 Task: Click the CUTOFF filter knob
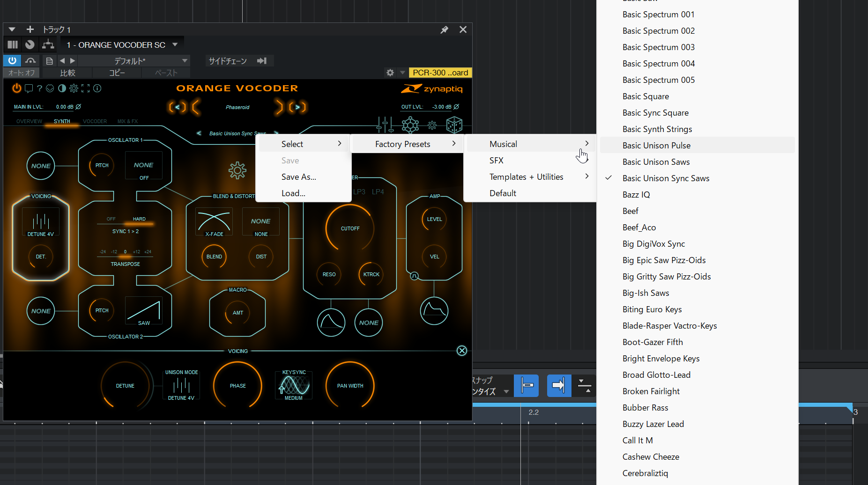350,228
